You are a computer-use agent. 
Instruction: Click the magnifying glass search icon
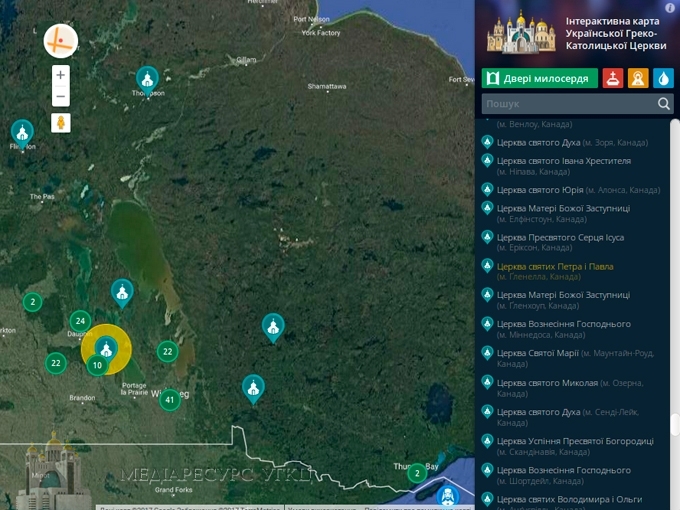click(664, 104)
